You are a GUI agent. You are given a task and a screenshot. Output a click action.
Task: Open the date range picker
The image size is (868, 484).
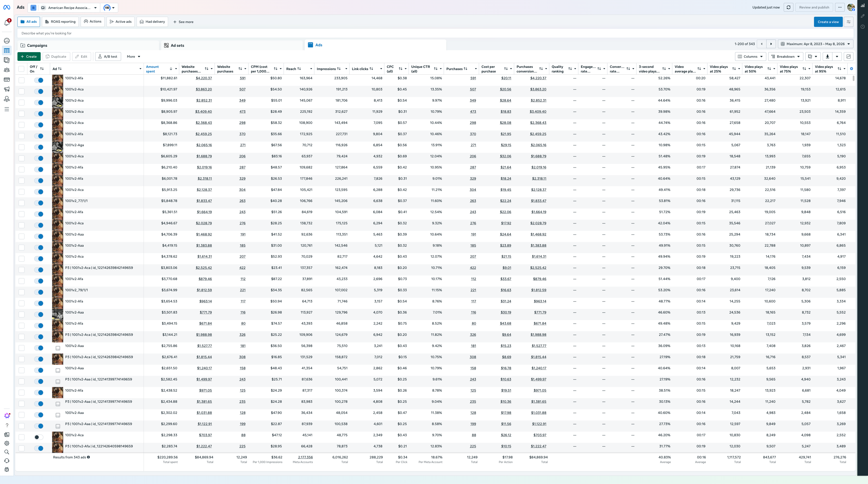point(815,44)
